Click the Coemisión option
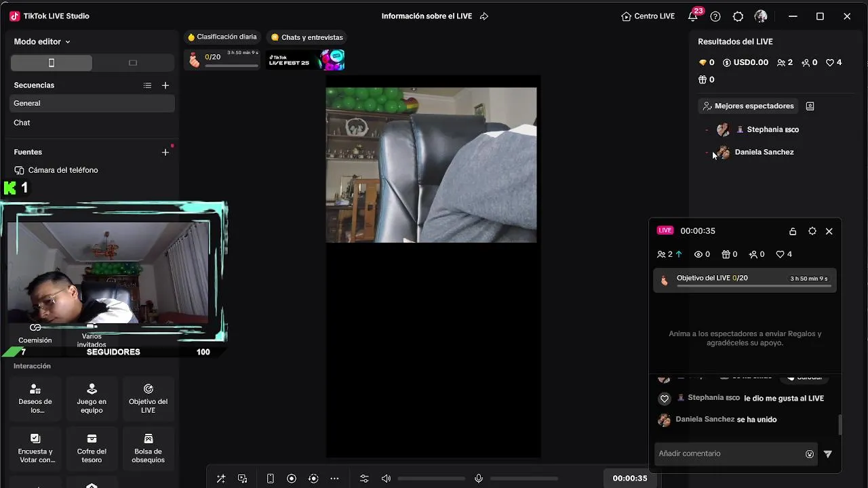Screen dimensions: 868x488 click(x=35, y=334)
